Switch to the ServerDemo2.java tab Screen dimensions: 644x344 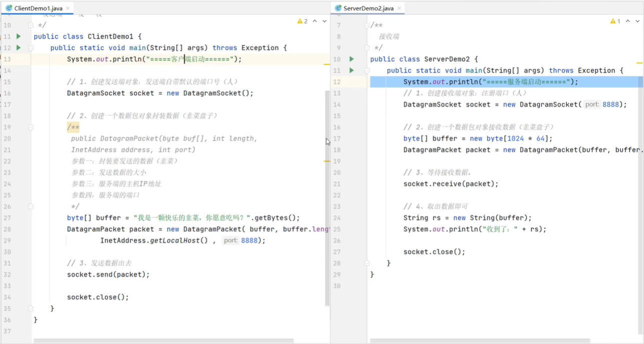[x=368, y=9]
